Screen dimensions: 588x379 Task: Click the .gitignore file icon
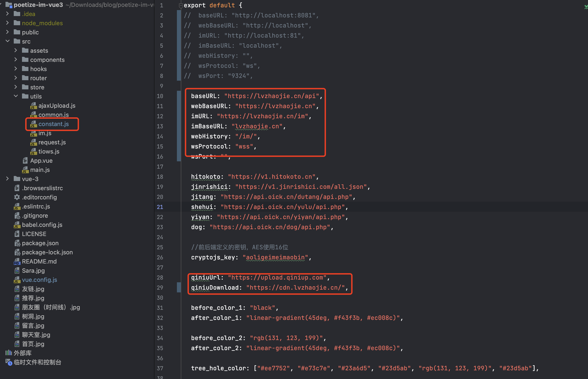(x=17, y=216)
